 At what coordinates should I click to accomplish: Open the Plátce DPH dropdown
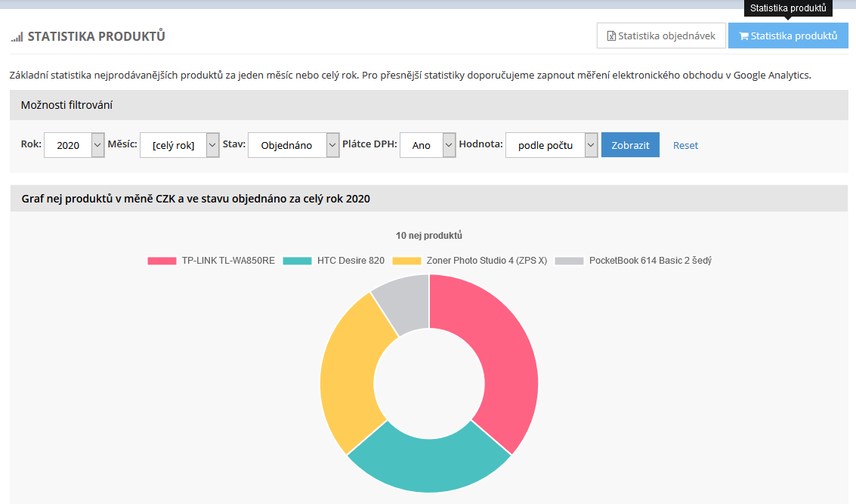(x=428, y=145)
